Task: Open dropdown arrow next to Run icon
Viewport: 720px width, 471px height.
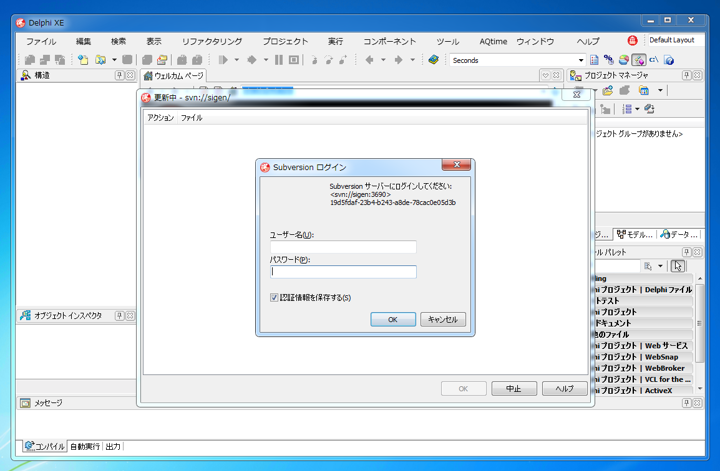Action: point(236,60)
